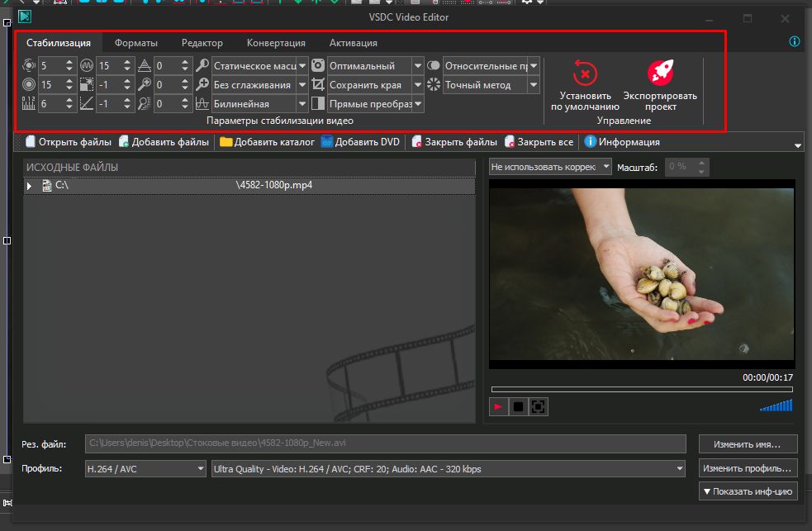Click the shakiness icon beside value 5

click(29, 65)
